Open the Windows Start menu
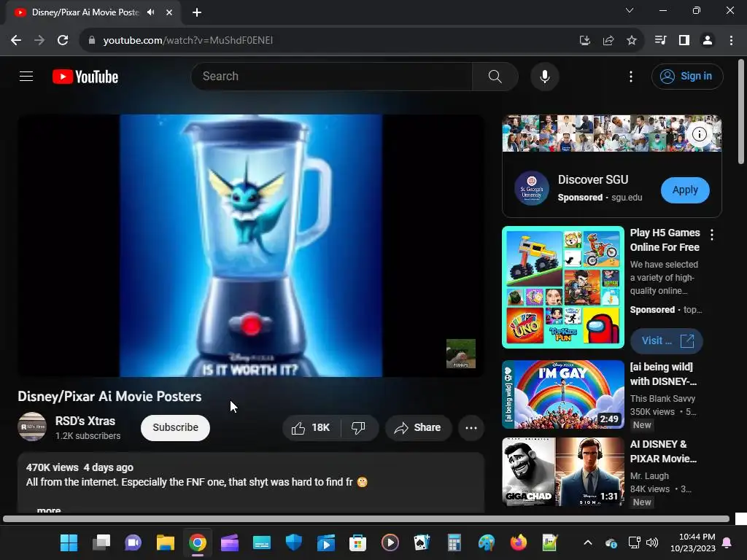The width and height of the screenshot is (747, 560). pos(69,542)
